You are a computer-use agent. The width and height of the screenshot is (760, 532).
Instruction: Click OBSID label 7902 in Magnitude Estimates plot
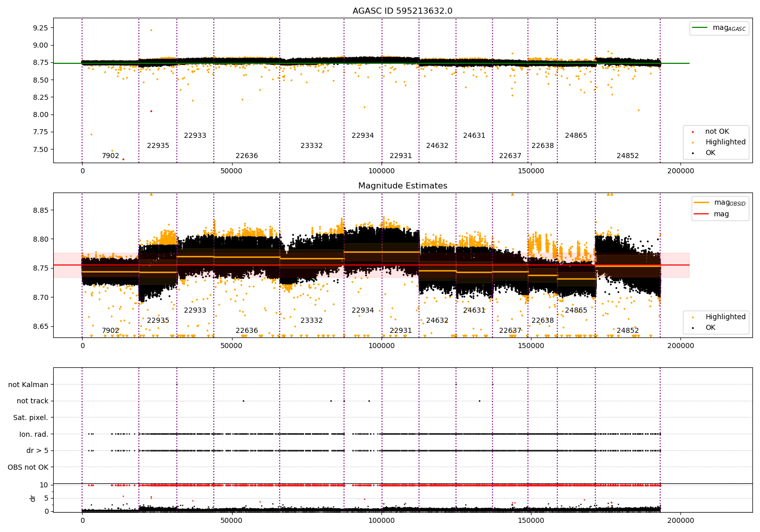[110, 331]
